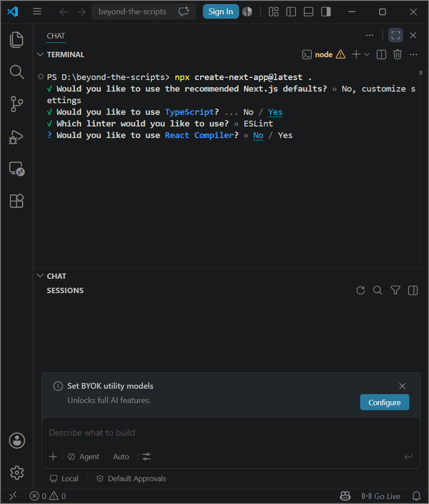
Task: Toggle the primary side bar layout
Action: pyautogui.click(x=291, y=12)
